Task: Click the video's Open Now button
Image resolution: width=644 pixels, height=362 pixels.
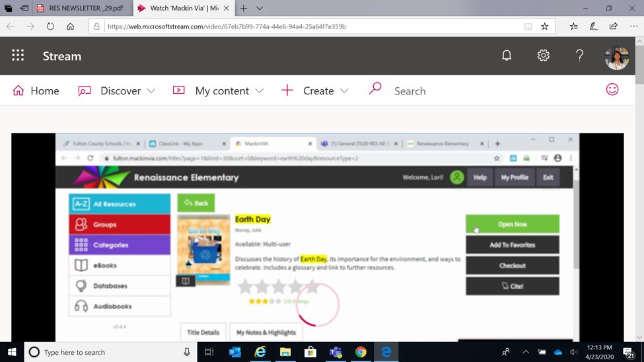Action: (x=512, y=225)
